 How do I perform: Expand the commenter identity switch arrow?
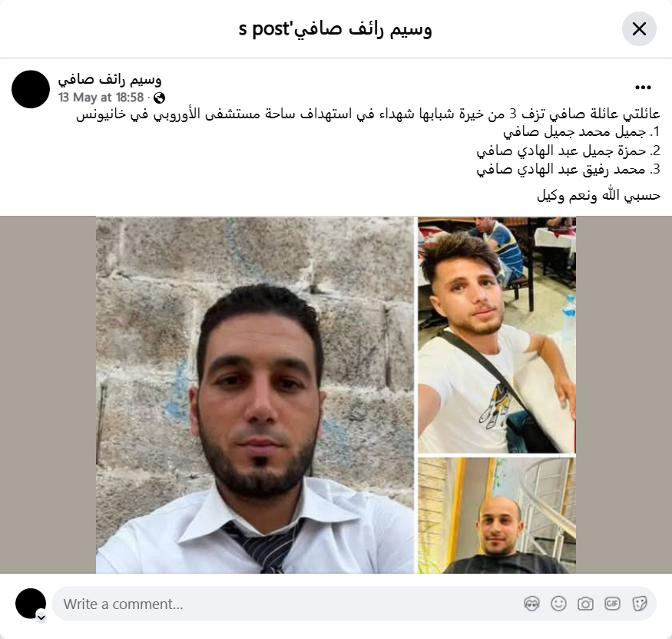tap(41, 617)
